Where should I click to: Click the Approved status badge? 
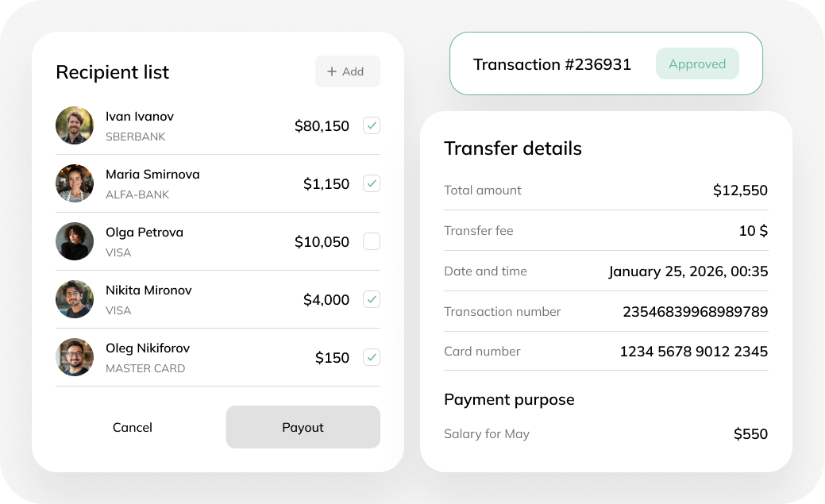[697, 64]
